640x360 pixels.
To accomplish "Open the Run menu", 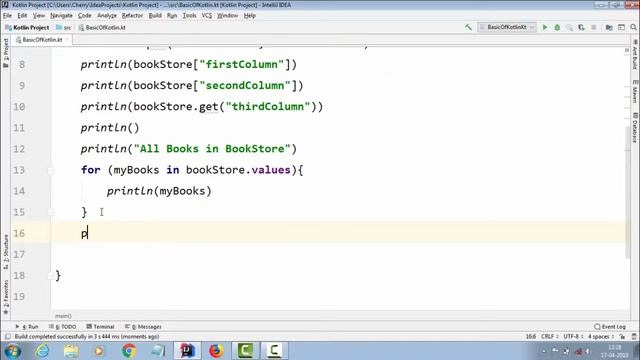I will click(172, 16).
